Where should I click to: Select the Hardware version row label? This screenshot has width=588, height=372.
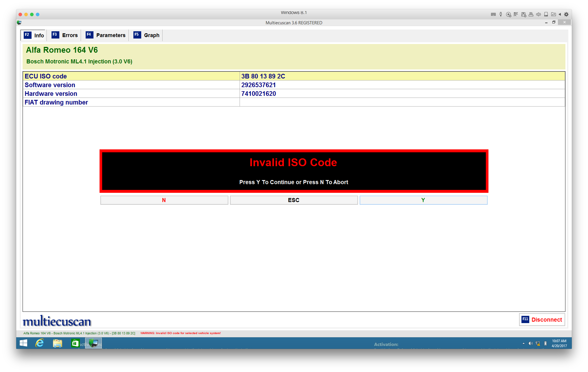(x=51, y=94)
